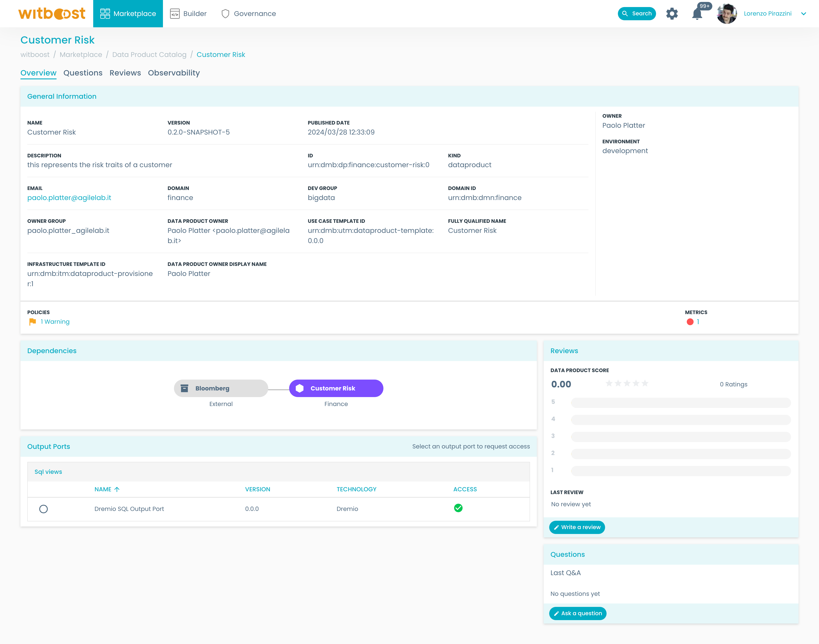Open the Marketplace menu
This screenshot has height=644, width=819.
(128, 14)
